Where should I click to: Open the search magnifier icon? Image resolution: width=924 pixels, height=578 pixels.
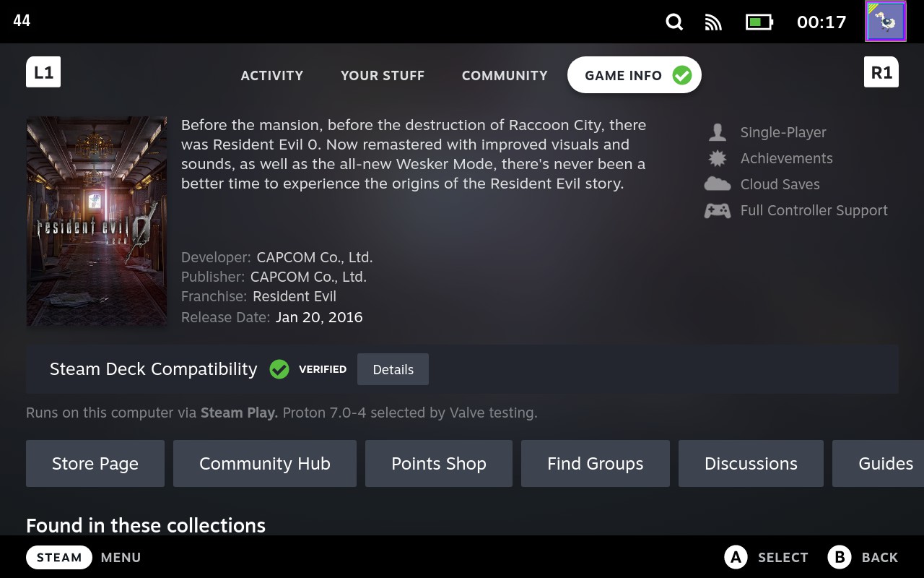pyautogui.click(x=674, y=22)
